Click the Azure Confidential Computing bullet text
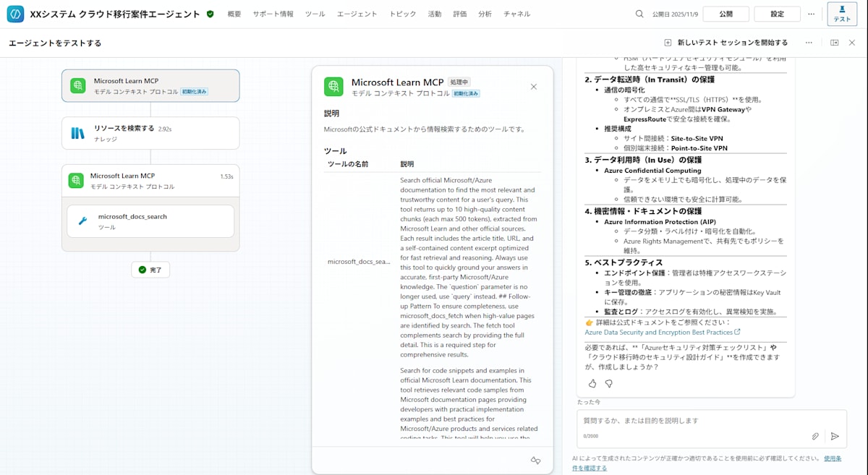 [652, 171]
